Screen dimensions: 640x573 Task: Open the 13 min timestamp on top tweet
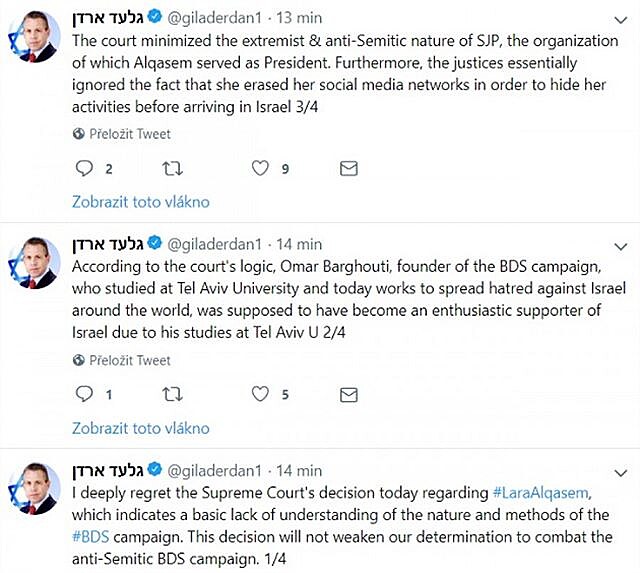[x=296, y=17]
